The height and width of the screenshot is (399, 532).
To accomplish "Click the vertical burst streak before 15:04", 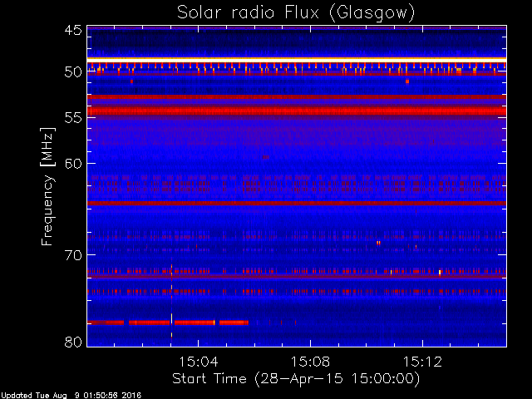I will (x=172, y=298).
